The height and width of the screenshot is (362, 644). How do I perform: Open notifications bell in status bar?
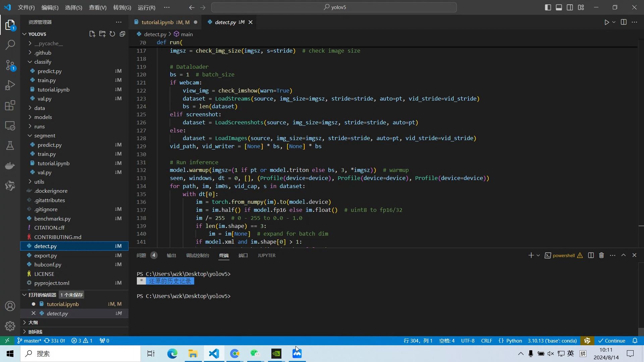pos(635,341)
